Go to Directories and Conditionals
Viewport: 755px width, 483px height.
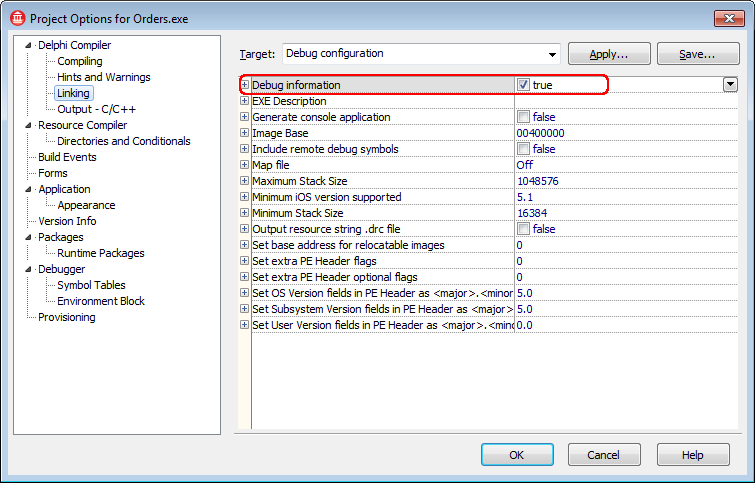tap(123, 141)
